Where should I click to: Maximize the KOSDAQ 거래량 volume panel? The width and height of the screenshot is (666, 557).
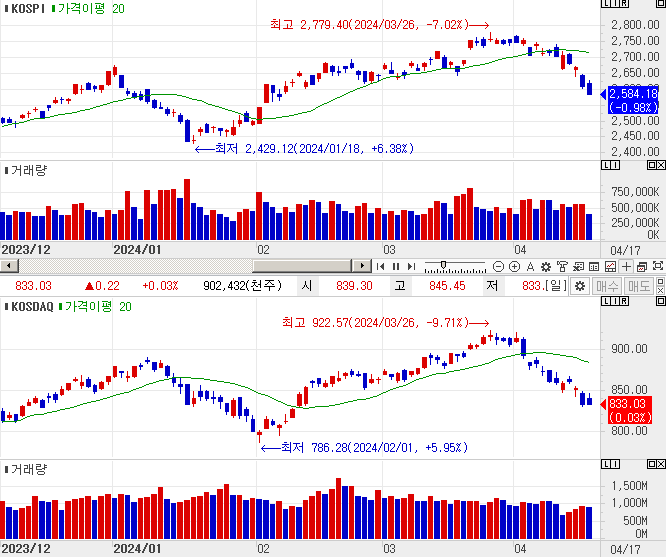(652, 464)
